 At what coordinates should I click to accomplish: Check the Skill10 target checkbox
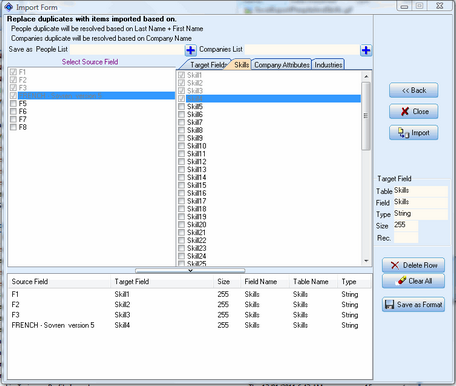pyautogui.click(x=181, y=146)
